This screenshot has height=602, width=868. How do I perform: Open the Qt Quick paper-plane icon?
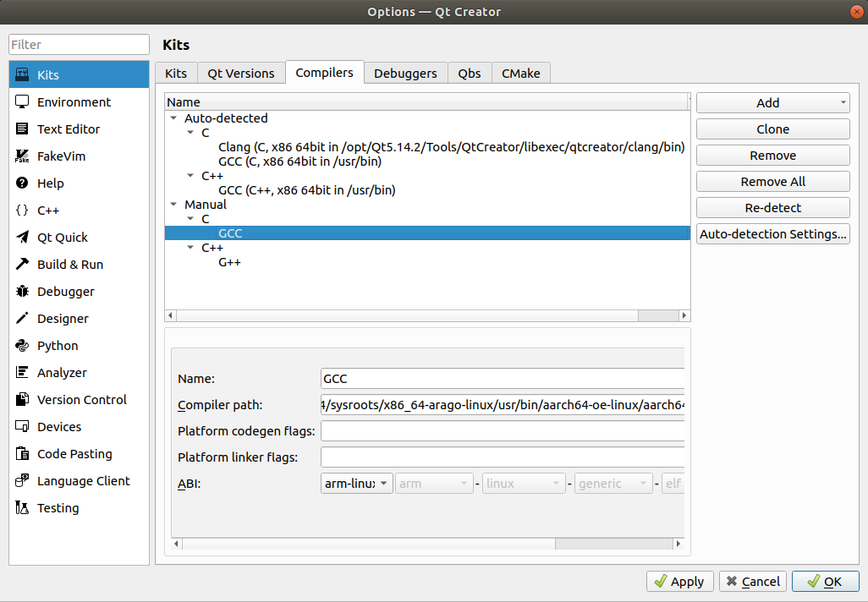click(23, 238)
